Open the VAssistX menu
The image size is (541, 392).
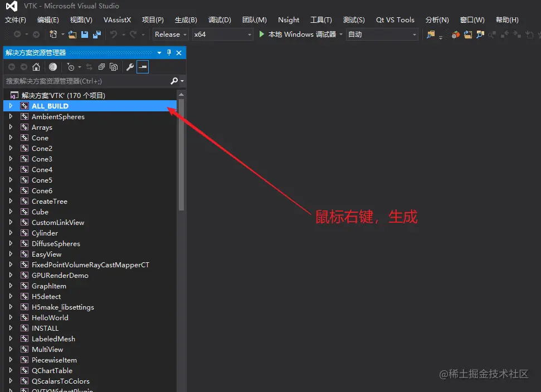[x=118, y=20]
